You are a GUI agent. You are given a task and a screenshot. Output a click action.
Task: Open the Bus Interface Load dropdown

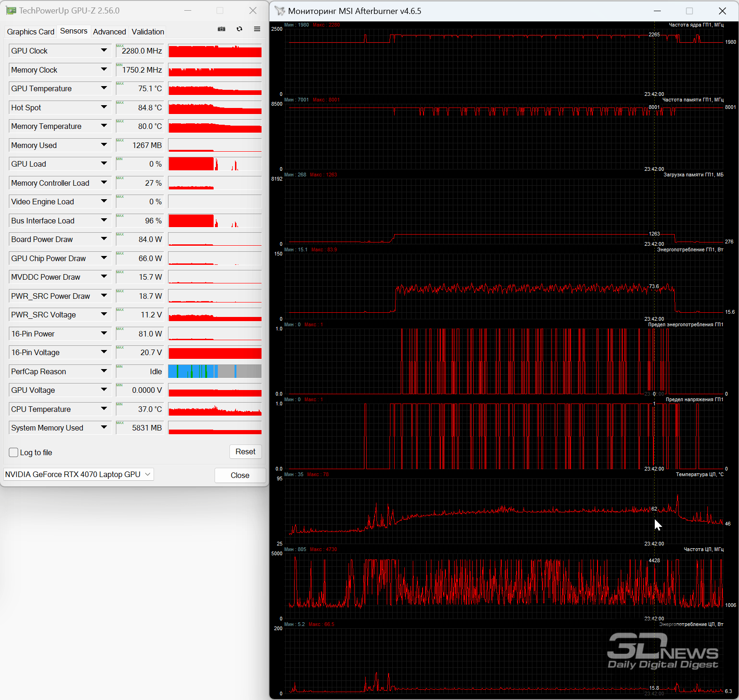tap(104, 220)
